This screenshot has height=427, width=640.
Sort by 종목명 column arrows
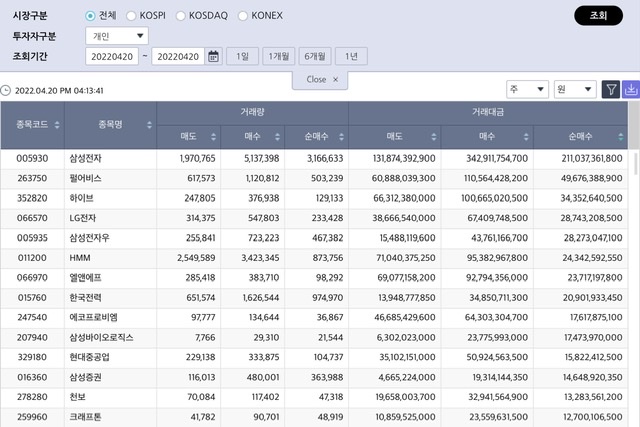tap(150, 125)
